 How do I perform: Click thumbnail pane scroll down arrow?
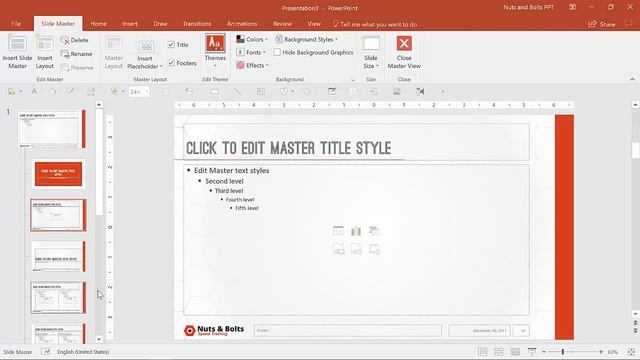tap(99, 339)
